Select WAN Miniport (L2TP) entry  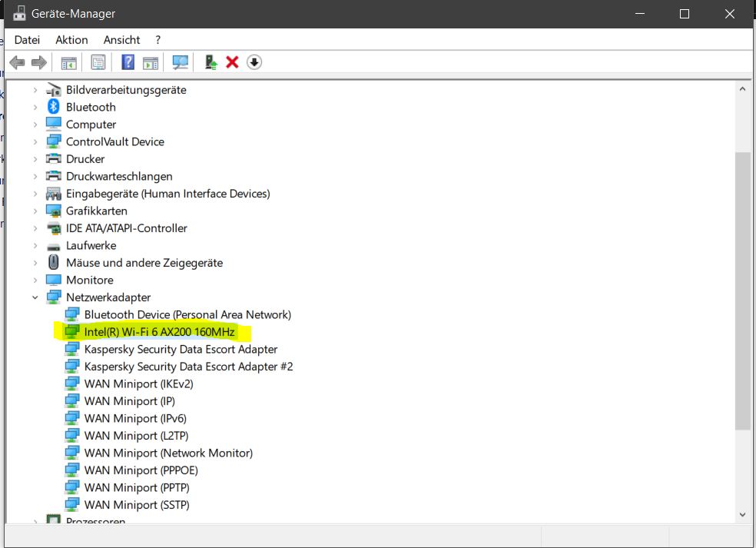click(136, 436)
